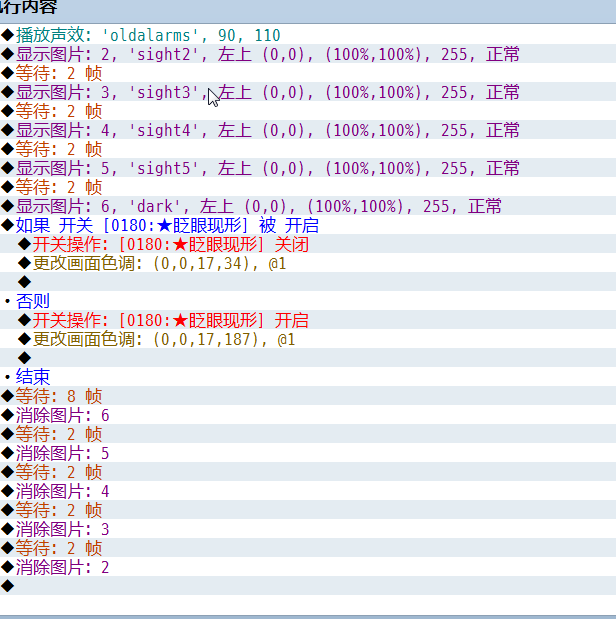Select erase picture 3 command
This screenshot has width=616, height=619.
308,529
